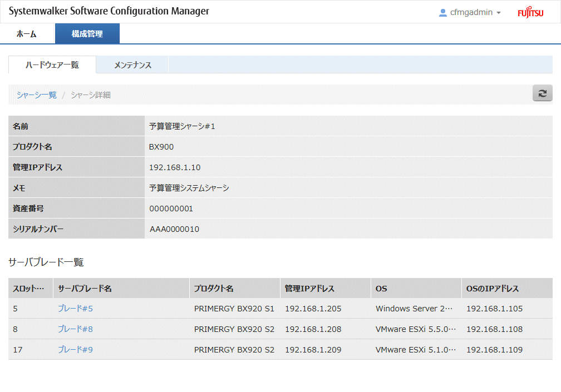Image resolution: width=561 pixels, height=392 pixels.
Task: Switch to the メンテナンス sub-tab
Action: (132, 65)
